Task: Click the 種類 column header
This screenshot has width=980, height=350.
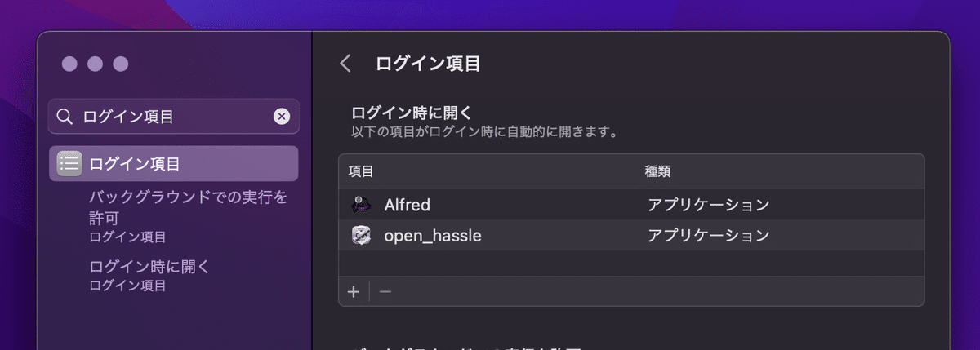Action: pyautogui.click(x=658, y=171)
